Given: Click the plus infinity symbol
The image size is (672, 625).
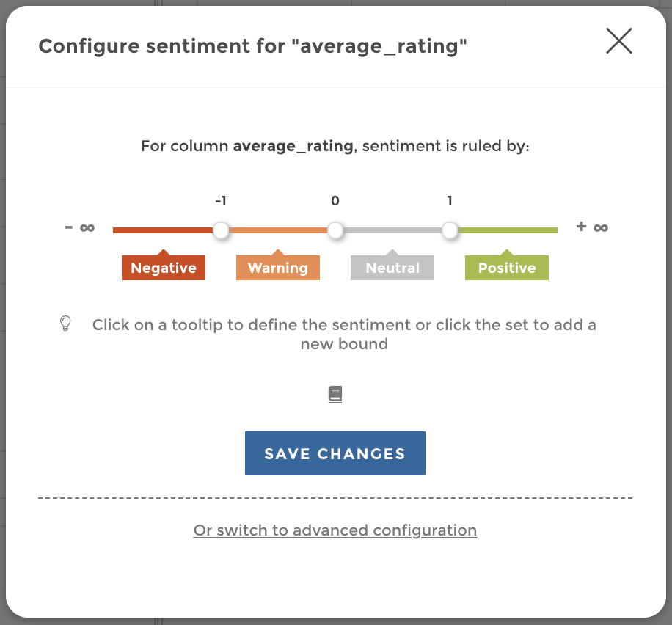Looking at the screenshot, I should click(x=592, y=227).
